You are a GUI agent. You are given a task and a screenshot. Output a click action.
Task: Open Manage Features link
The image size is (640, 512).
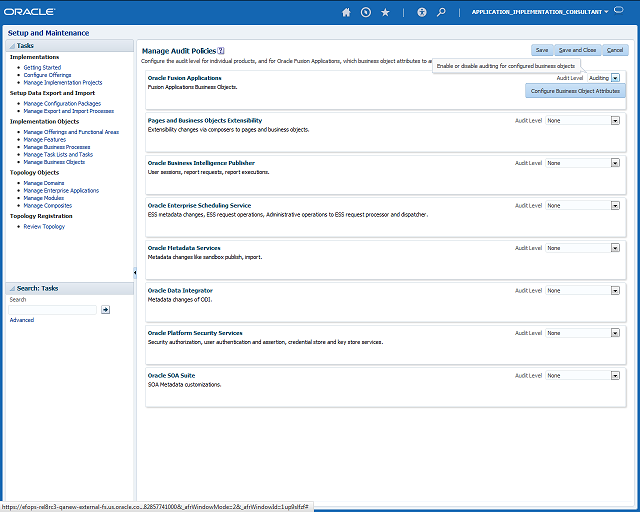click(44, 139)
